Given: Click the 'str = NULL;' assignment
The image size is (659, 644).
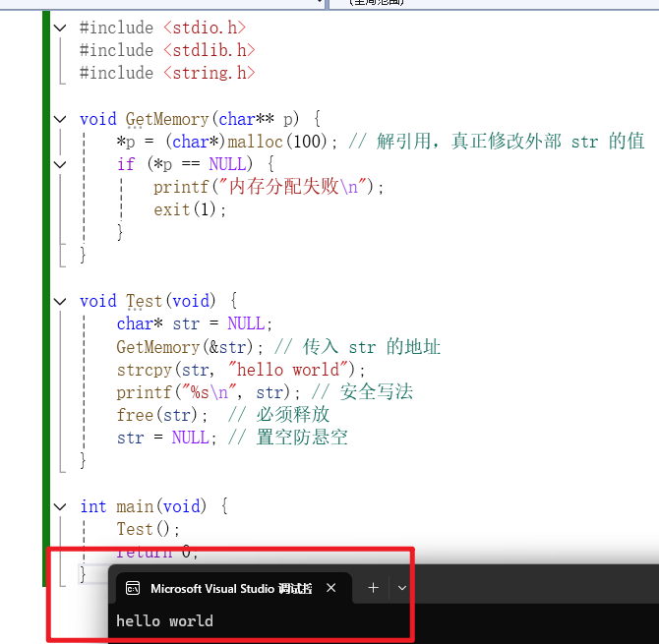Looking at the screenshot, I should (x=167, y=439).
